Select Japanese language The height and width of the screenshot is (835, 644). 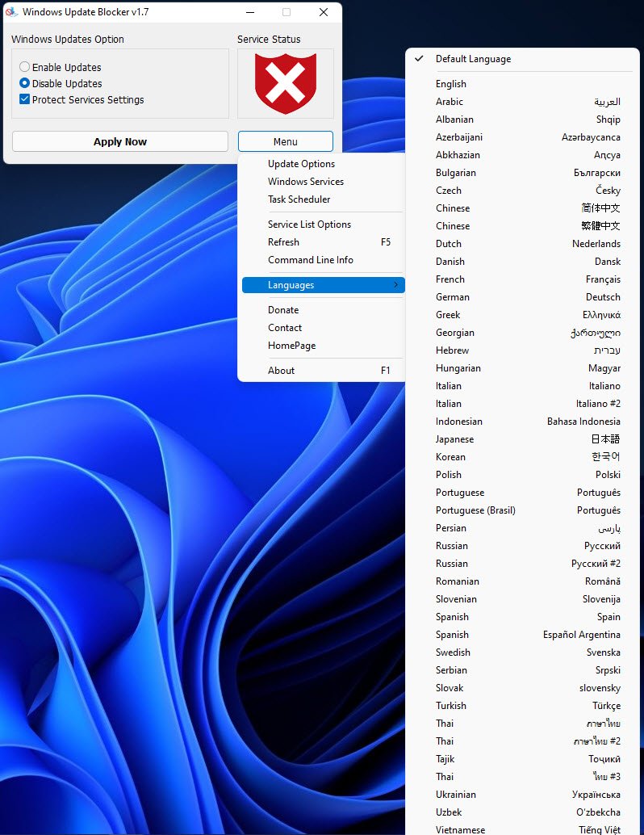pos(522,439)
